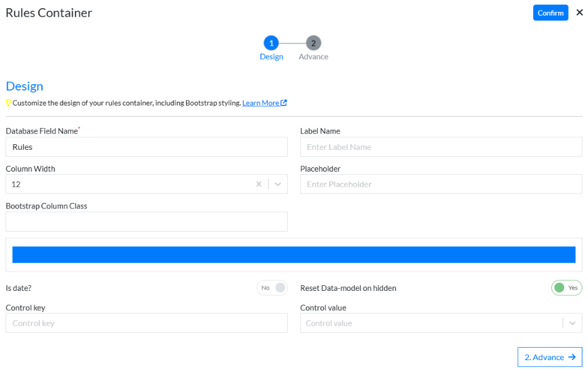Viewport: 588px width, 372px height.
Task: Focus the Label Name field
Action: point(441,147)
